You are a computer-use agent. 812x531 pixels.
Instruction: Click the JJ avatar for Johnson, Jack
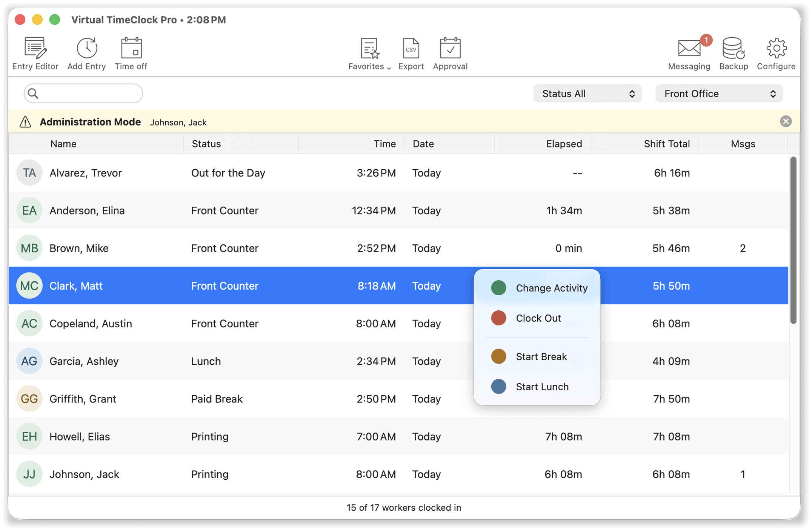pos(29,474)
